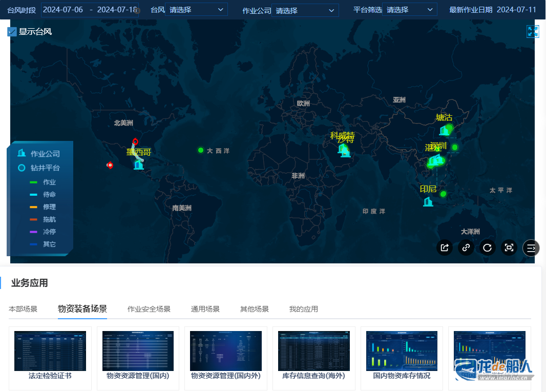Click the Mexico company building marker
The height and width of the screenshot is (392, 546).
point(138,164)
